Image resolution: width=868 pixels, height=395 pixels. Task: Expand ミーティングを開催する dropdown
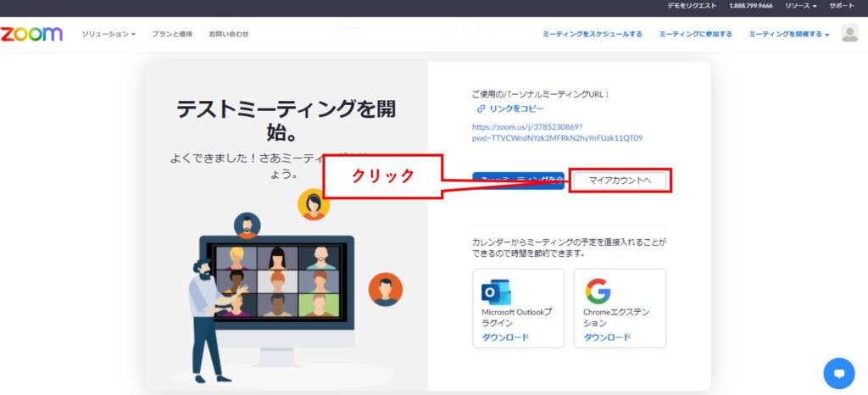point(789,34)
